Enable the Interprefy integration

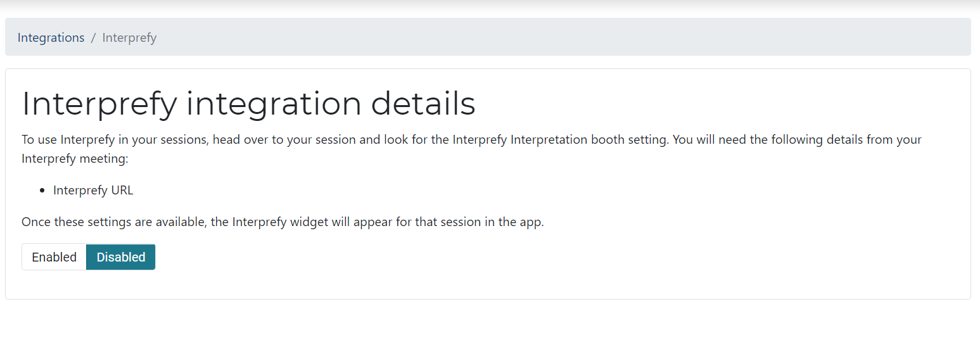coord(54,257)
